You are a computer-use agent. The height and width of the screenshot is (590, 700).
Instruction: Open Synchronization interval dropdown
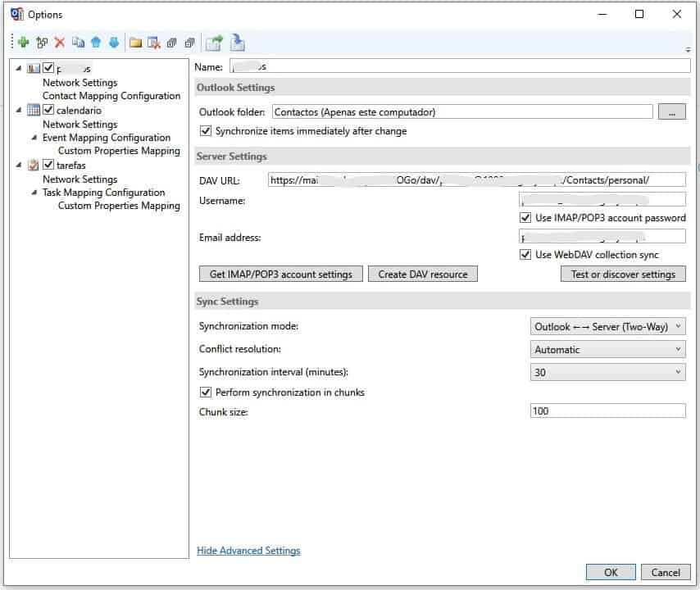(607, 372)
